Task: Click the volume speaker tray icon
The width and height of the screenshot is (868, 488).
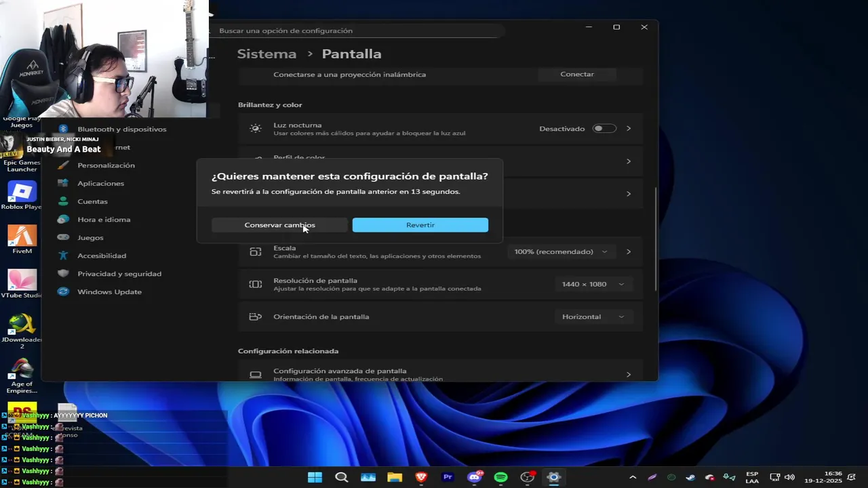Action: (789, 477)
